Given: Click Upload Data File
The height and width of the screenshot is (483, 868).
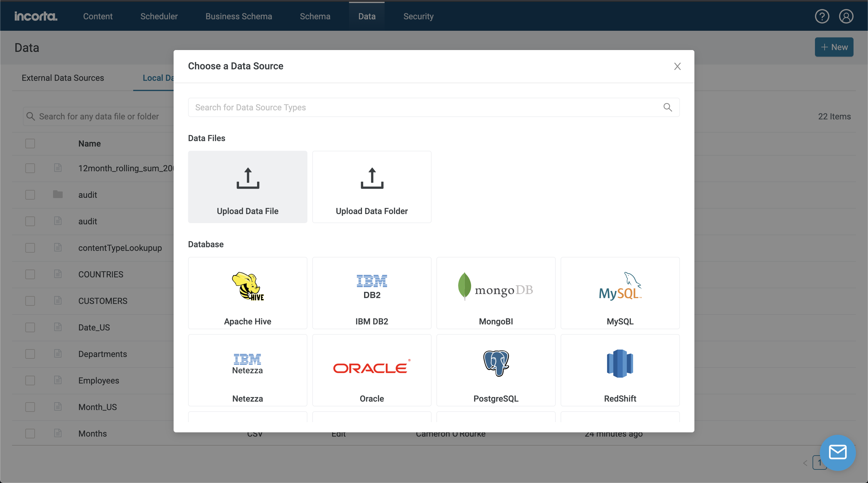Looking at the screenshot, I should point(248,187).
